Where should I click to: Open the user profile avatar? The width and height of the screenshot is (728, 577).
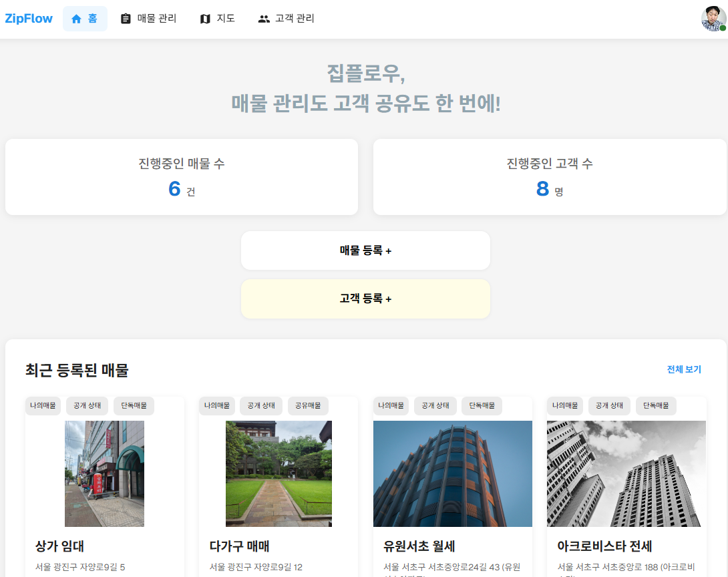[713, 19]
